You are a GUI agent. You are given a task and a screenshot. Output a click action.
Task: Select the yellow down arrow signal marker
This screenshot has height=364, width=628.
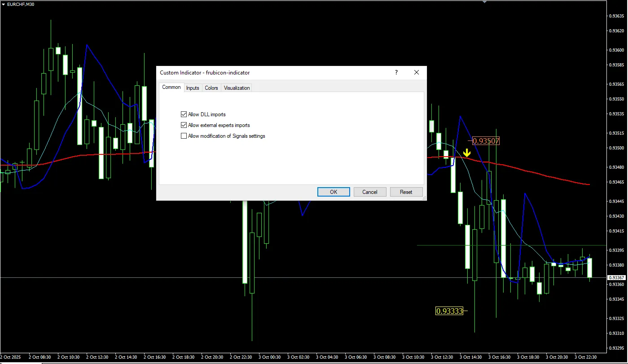pyautogui.click(x=467, y=153)
